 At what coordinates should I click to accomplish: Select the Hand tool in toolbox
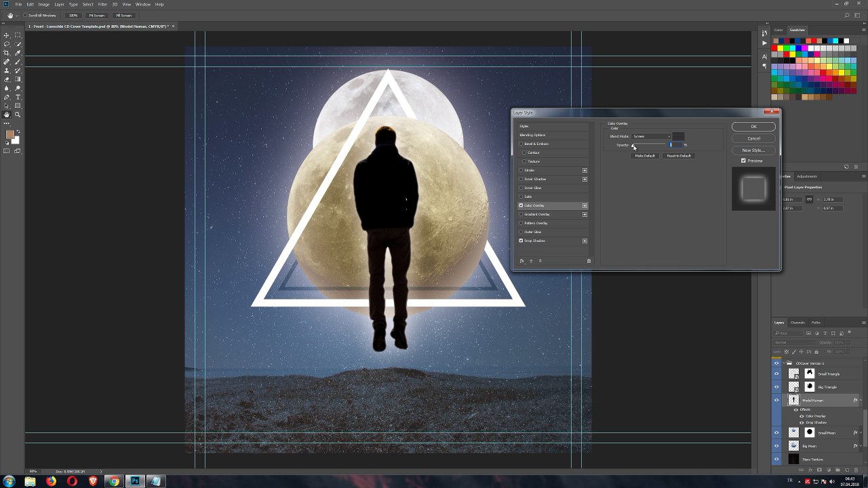pos(7,115)
